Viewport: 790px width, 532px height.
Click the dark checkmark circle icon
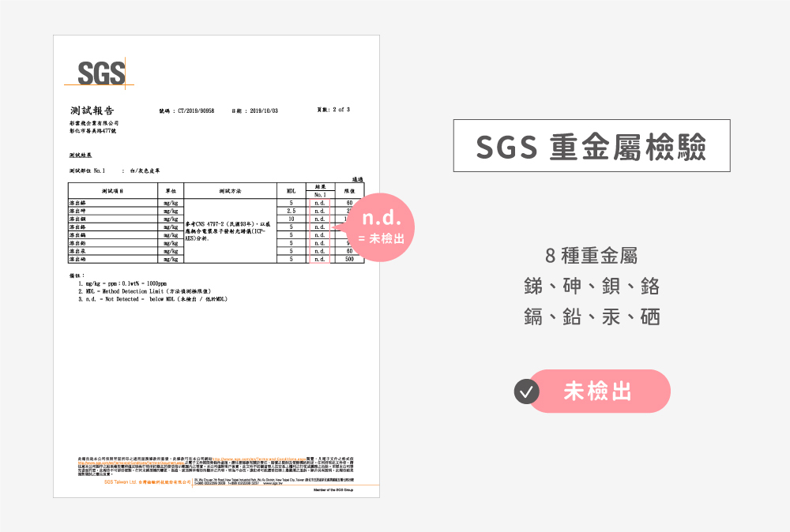click(526, 392)
